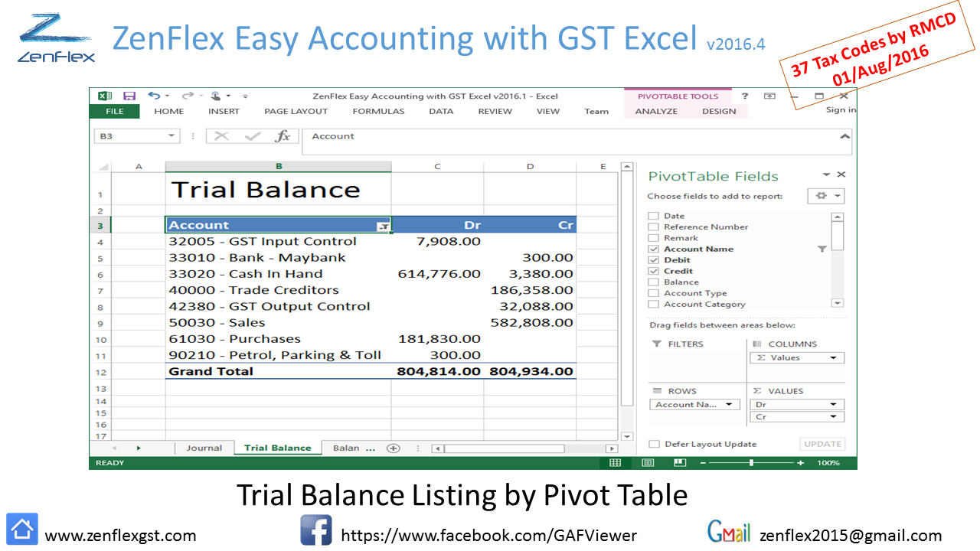The height and width of the screenshot is (551, 980).
Task: Uncheck the Debit field checkbox
Action: [x=653, y=260]
